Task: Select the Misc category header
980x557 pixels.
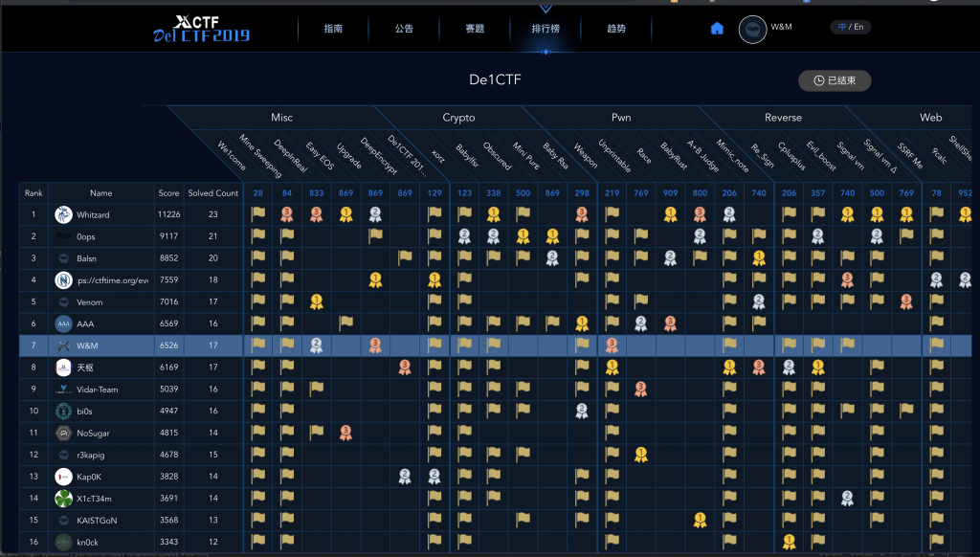Action: [282, 118]
